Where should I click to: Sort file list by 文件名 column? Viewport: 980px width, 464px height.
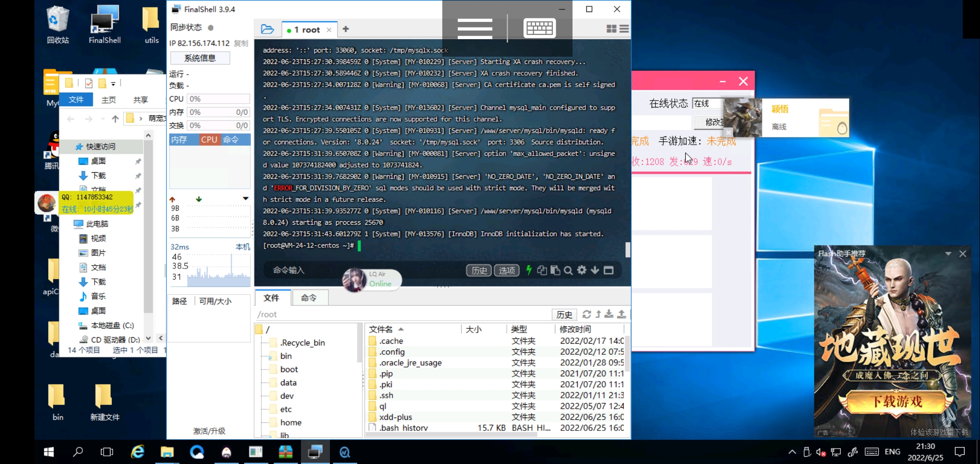(x=381, y=329)
